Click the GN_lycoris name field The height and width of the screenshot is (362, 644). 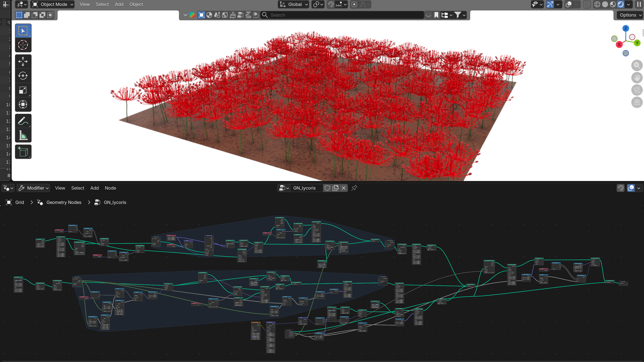pos(306,188)
